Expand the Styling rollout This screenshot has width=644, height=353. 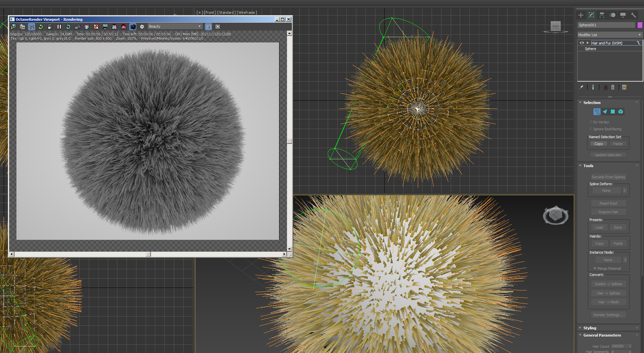coord(590,328)
